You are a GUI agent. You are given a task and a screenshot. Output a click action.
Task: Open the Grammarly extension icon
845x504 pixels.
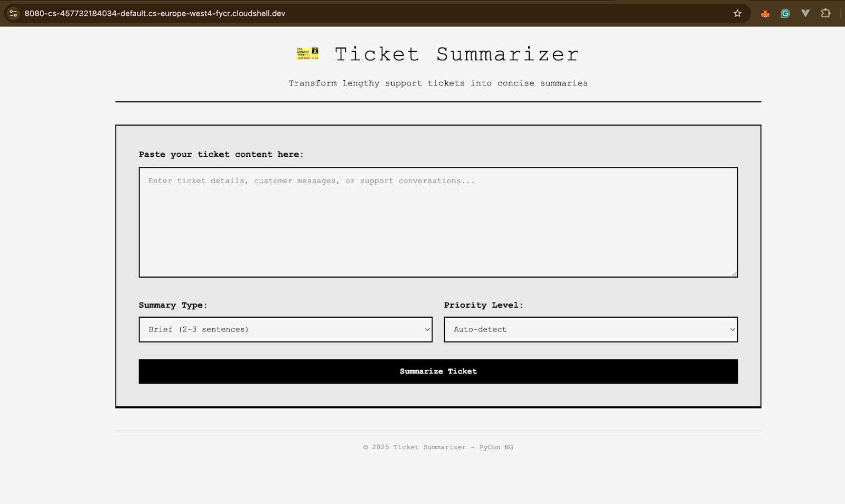pos(785,14)
